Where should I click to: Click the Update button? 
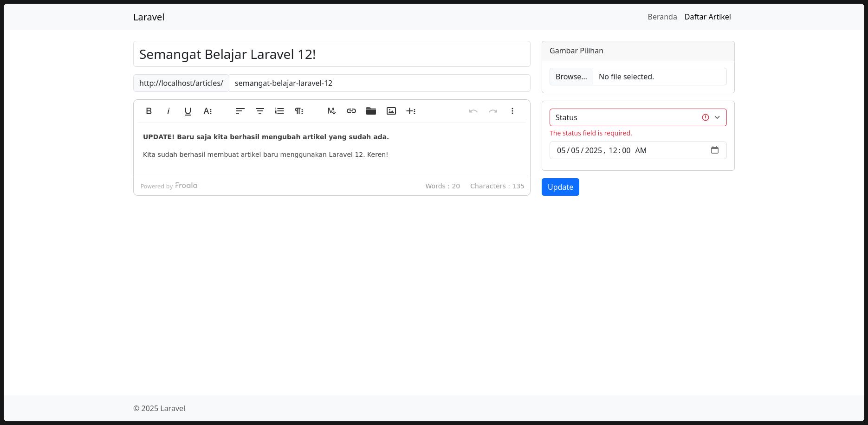click(560, 187)
